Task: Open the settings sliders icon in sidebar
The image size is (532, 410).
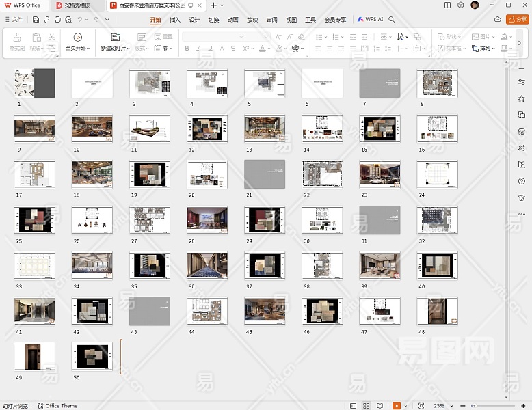Action: (x=522, y=82)
